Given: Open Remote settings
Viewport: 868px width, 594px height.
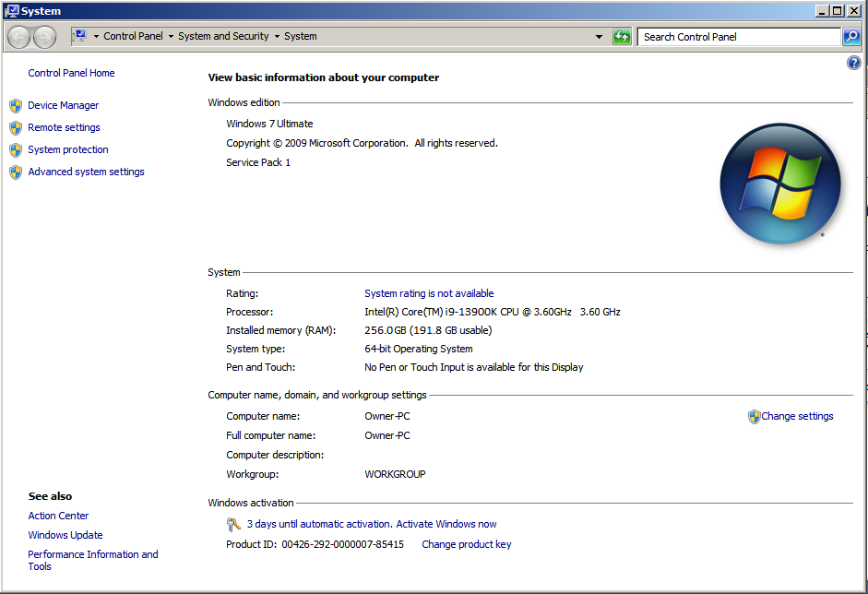Looking at the screenshot, I should tap(64, 127).
